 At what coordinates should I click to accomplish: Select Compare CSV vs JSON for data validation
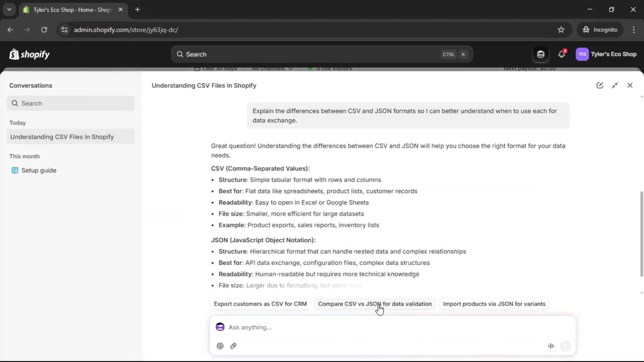375,304
